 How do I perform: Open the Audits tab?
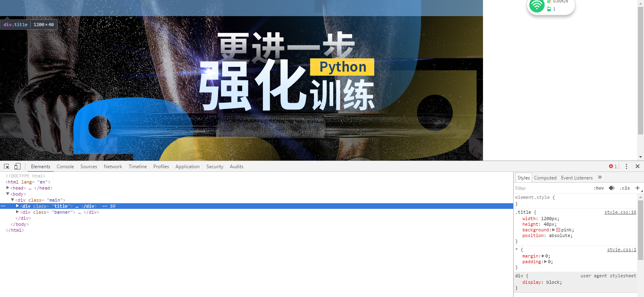tap(237, 167)
